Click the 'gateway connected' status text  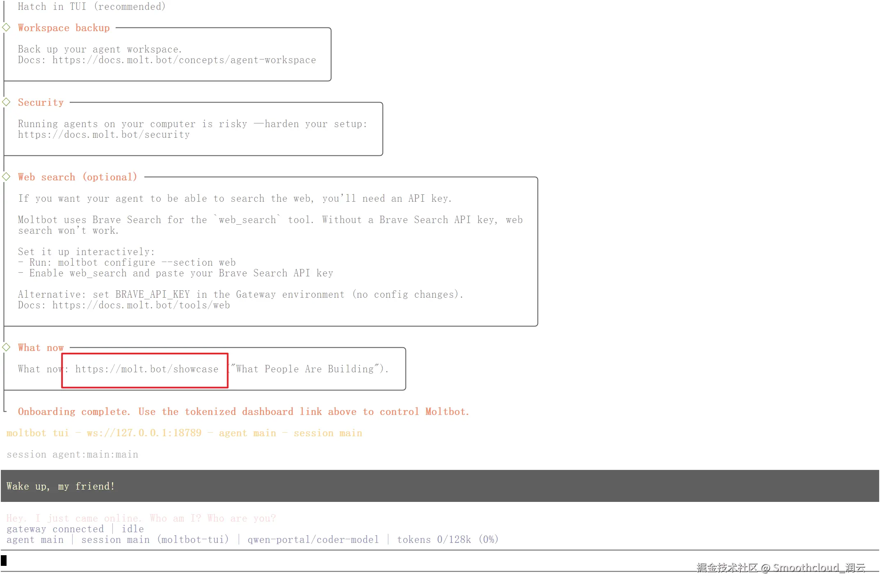[55, 529]
